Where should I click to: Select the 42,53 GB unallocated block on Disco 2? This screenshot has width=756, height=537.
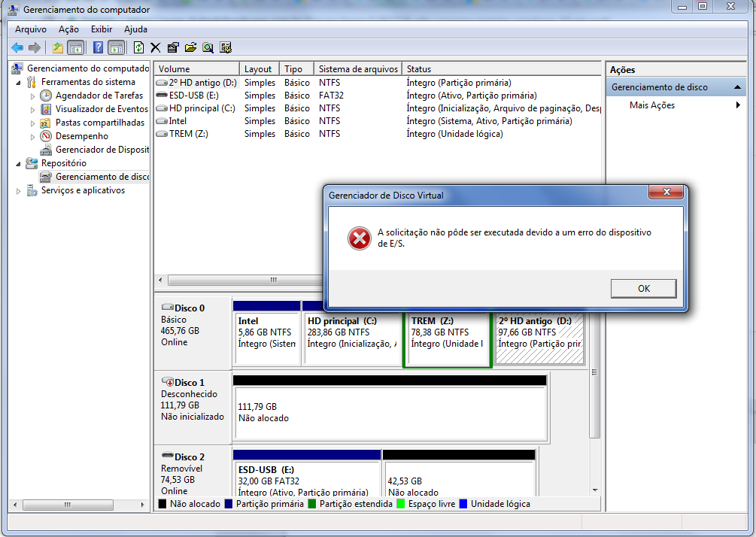(x=459, y=478)
